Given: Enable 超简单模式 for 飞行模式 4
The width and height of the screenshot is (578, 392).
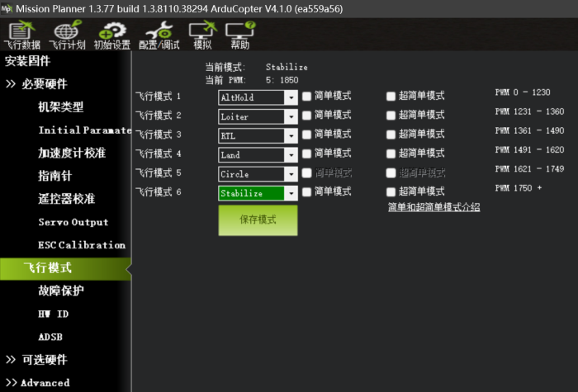Looking at the screenshot, I should (x=391, y=154).
